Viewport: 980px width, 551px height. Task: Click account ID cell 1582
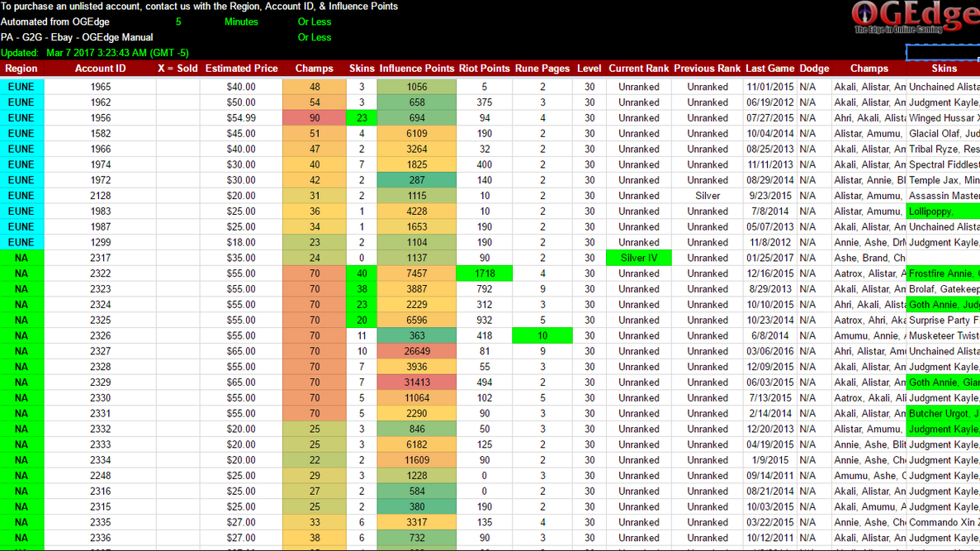click(100, 134)
